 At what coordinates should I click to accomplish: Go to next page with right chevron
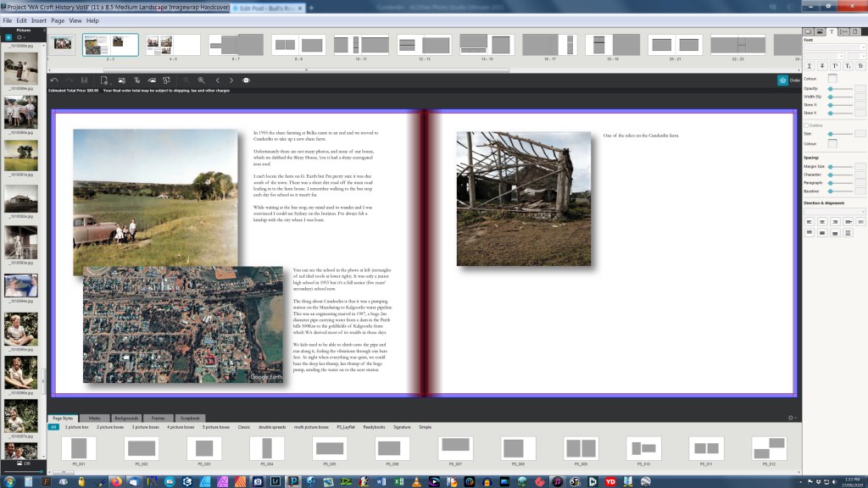pos(231,80)
